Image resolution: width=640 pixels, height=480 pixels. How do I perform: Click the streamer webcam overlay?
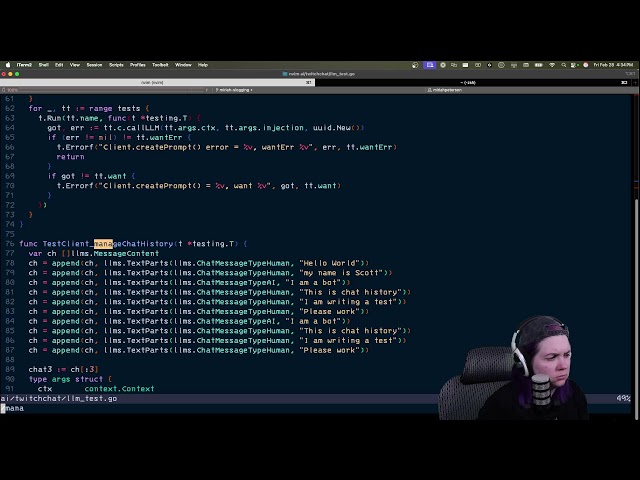[513, 367]
